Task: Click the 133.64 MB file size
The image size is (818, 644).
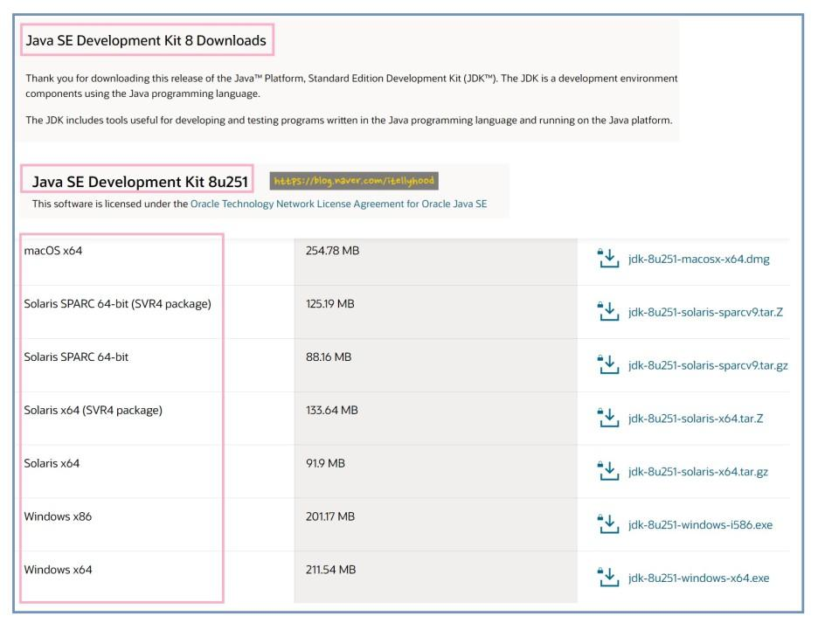Action: point(332,411)
